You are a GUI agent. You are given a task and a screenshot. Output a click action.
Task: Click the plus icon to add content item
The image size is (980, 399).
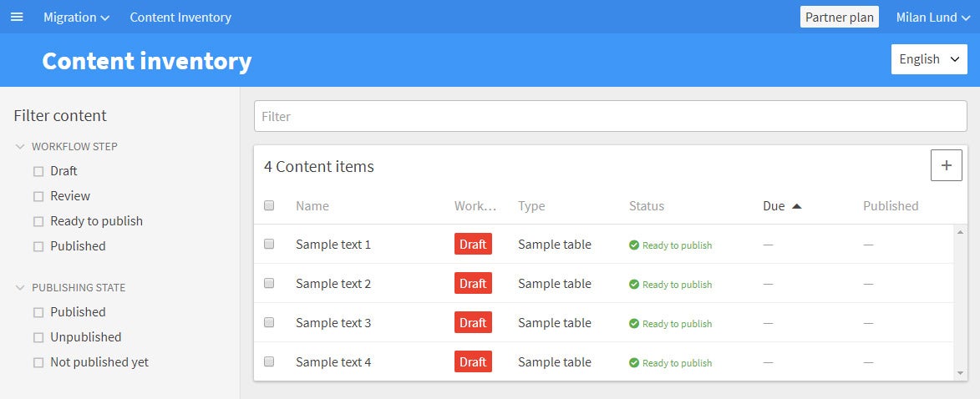point(947,165)
